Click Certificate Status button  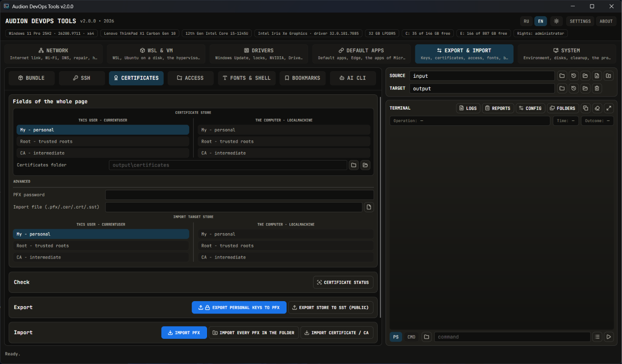[343, 282]
